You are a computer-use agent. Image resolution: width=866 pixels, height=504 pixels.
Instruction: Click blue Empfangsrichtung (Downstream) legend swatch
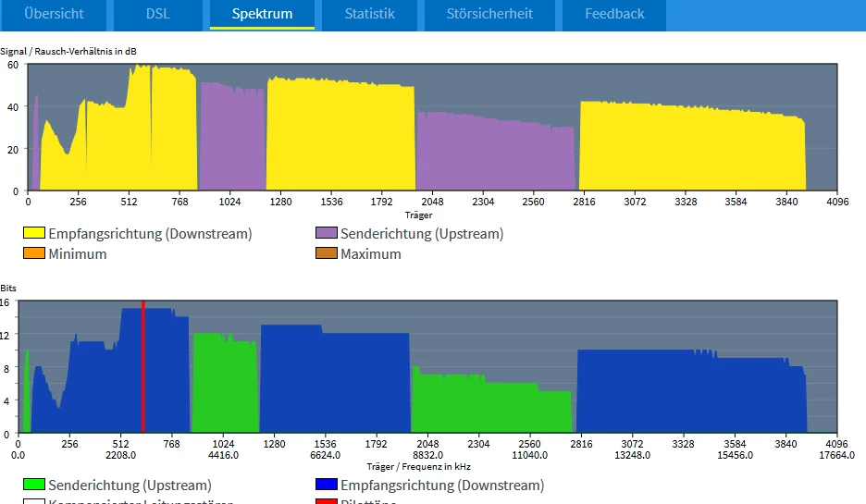click(326, 485)
